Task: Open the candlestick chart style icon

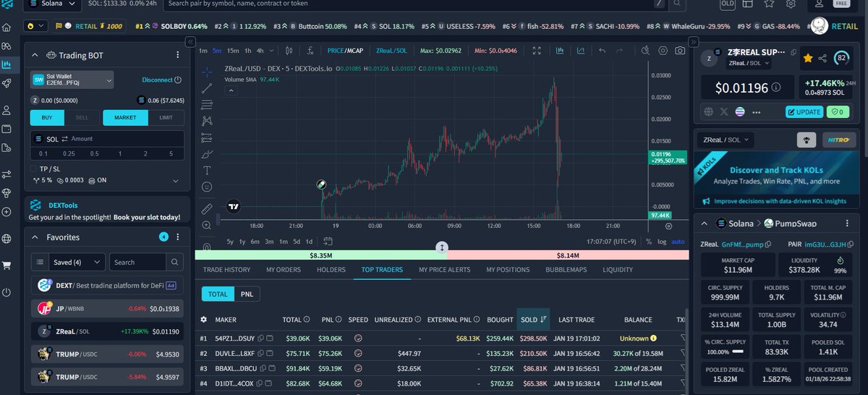Action: point(289,51)
